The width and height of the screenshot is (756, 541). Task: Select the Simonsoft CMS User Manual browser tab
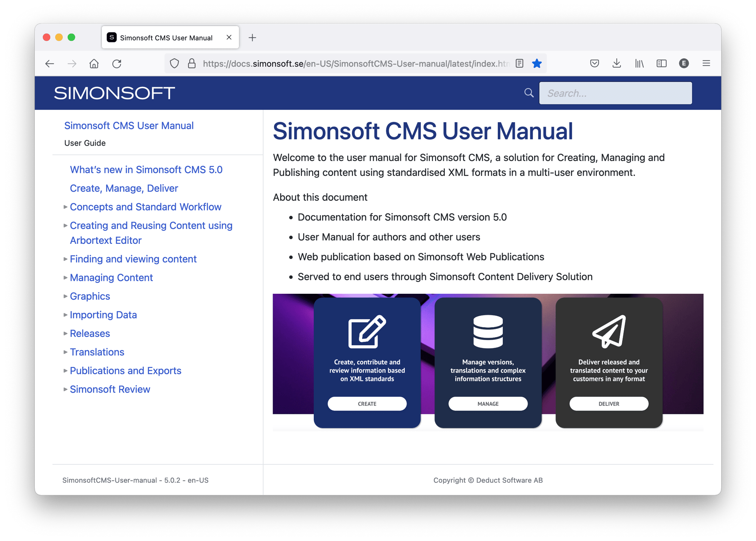[x=170, y=37]
